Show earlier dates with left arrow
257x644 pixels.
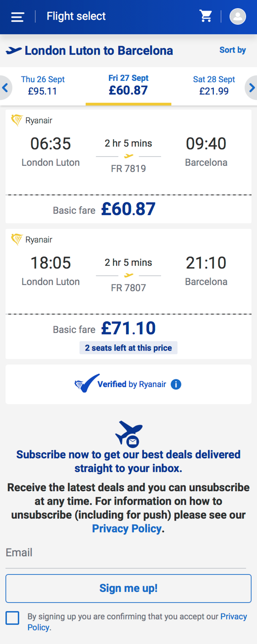click(x=5, y=88)
